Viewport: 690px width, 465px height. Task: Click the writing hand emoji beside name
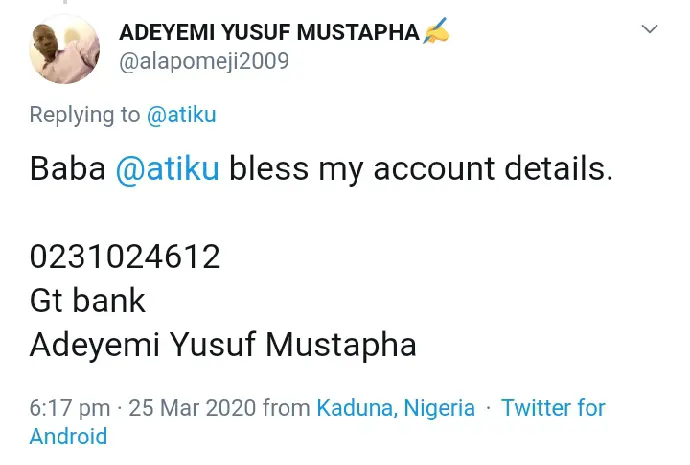click(436, 31)
